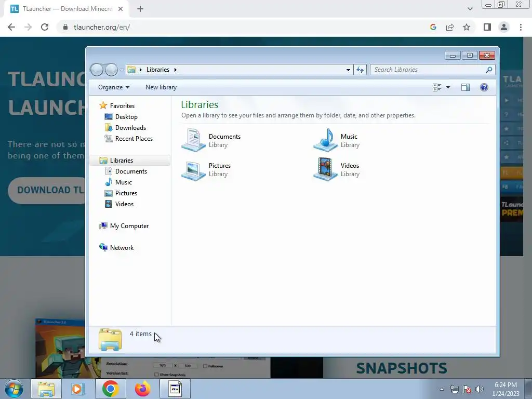Open Windows Media Player from taskbar
This screenshot has height=399, width=532.
(x=78, y=389)
